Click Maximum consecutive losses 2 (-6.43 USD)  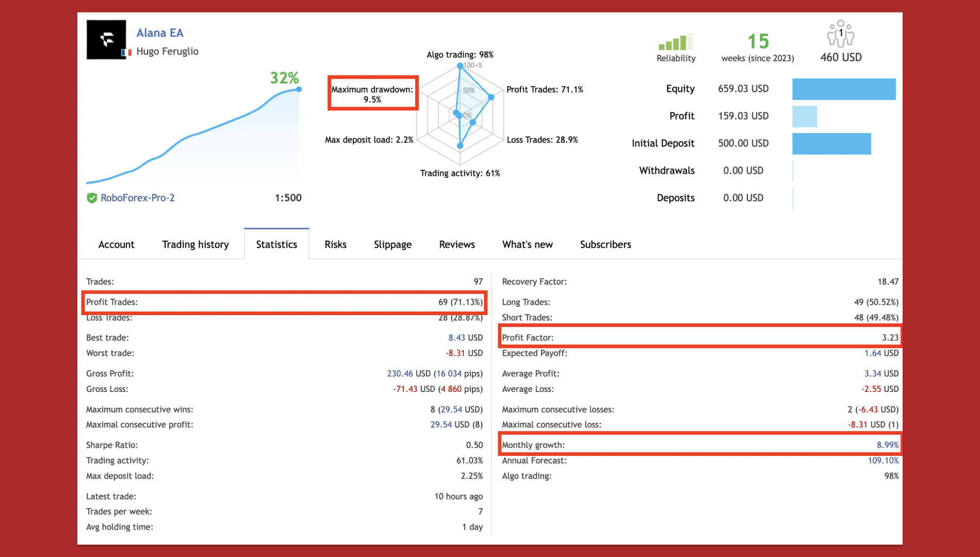click(x=873, y=409)
